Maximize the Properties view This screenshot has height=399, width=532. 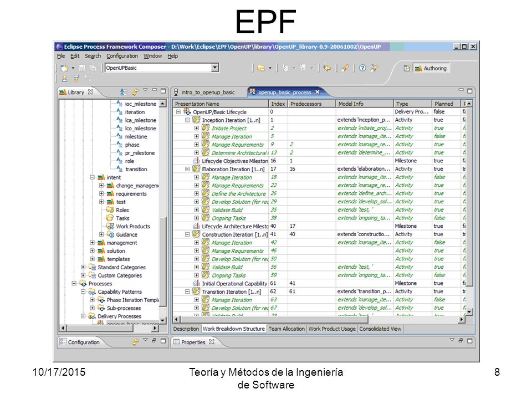pyautogui.click(x=469, y=340)
